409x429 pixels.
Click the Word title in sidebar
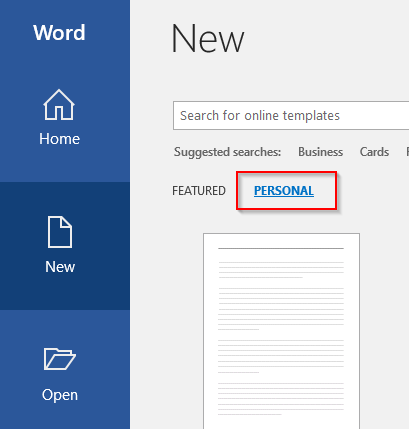point(59,33)
